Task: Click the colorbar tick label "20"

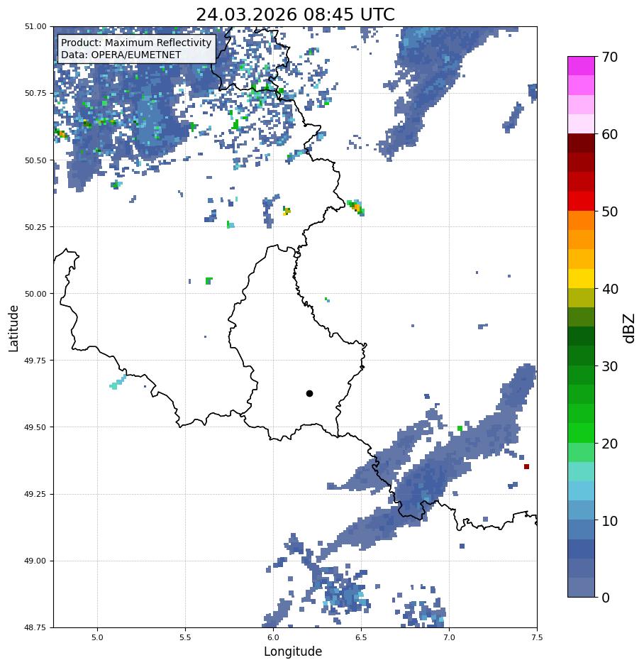Action: (x=610, y=444)
